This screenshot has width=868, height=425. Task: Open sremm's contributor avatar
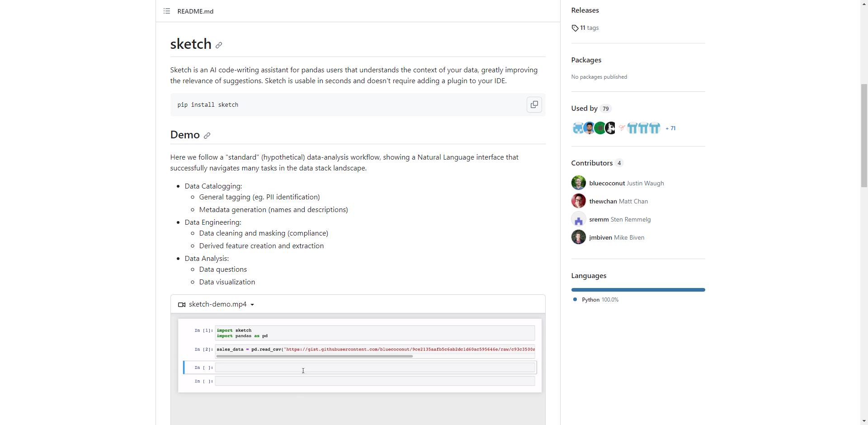point(578,219)
